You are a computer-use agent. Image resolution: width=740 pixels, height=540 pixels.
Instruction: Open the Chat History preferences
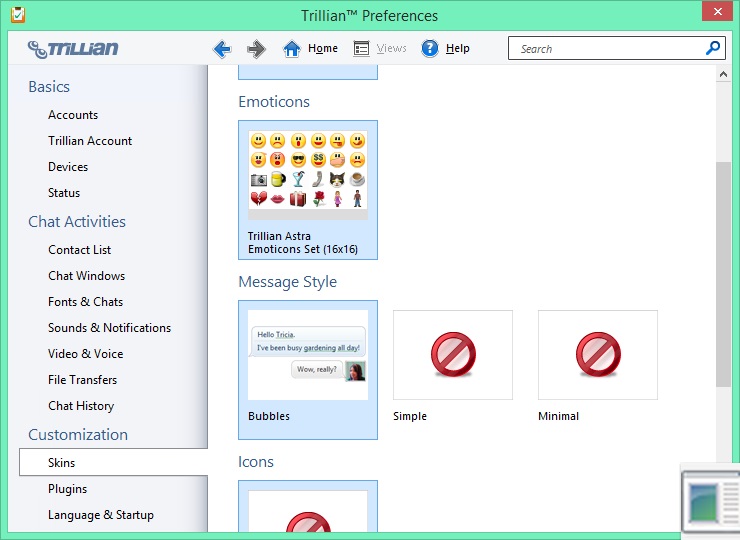tap(81, 405)
